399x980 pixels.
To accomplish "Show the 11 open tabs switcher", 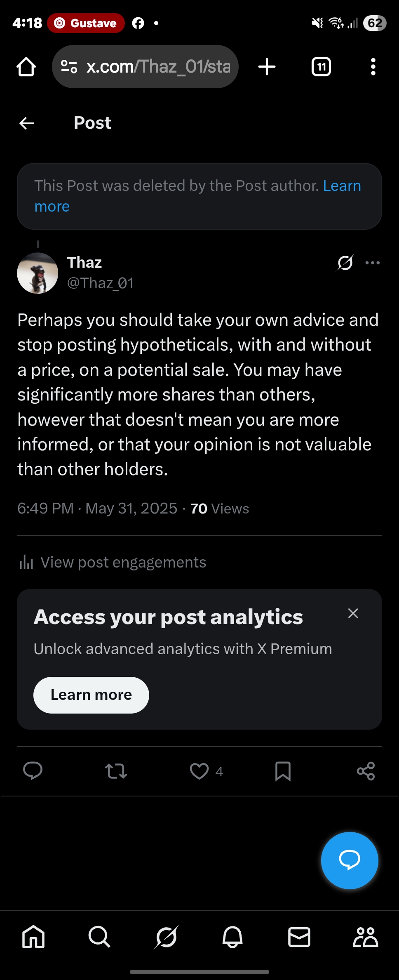I will 321,67.
